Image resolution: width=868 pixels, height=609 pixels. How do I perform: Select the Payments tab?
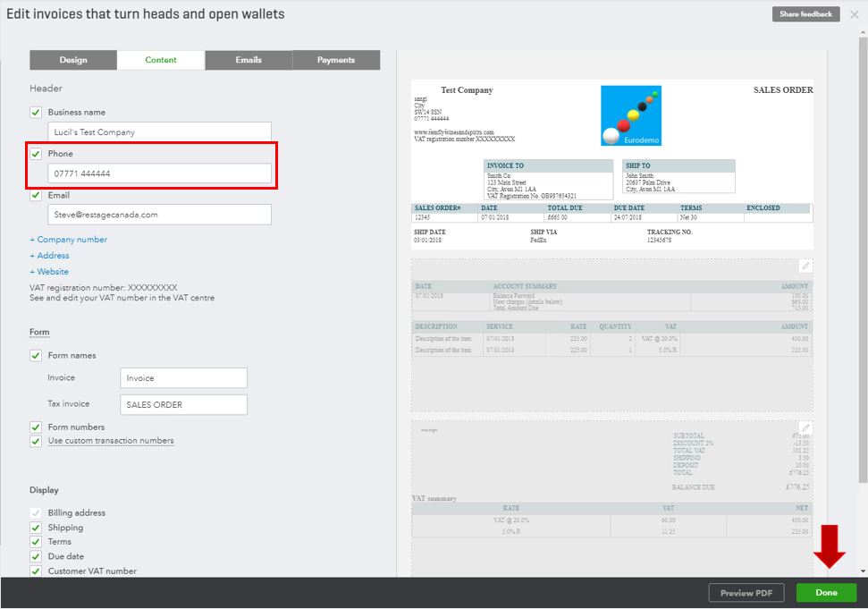pyautogui.click(x=334, y=60)
